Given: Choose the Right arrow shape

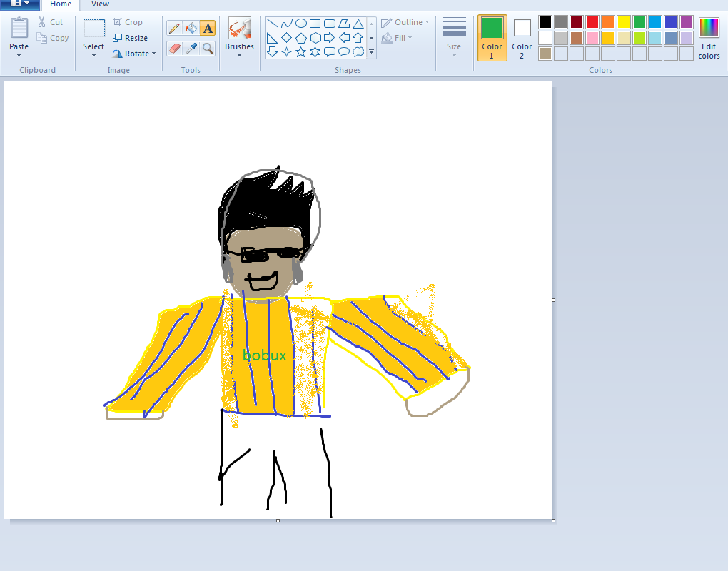Looking at the screenshot, I should click(x=330, y=38).
